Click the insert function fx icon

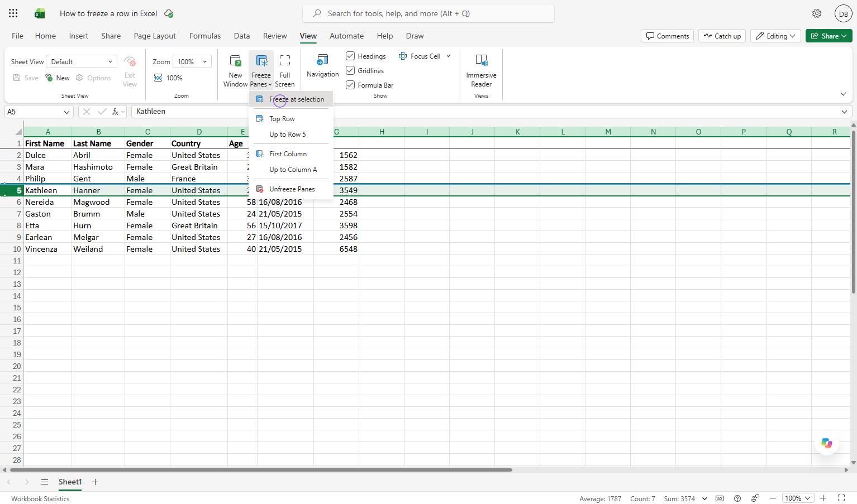click(115, 112)
